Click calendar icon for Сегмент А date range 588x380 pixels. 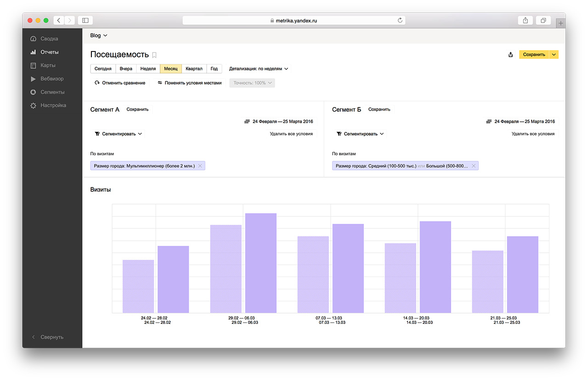pos(247,122)
